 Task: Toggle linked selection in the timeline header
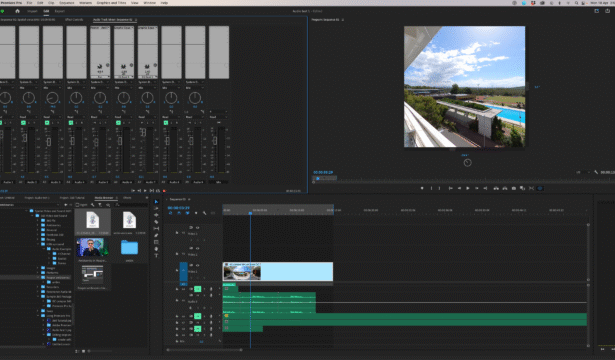click(187, 213)
